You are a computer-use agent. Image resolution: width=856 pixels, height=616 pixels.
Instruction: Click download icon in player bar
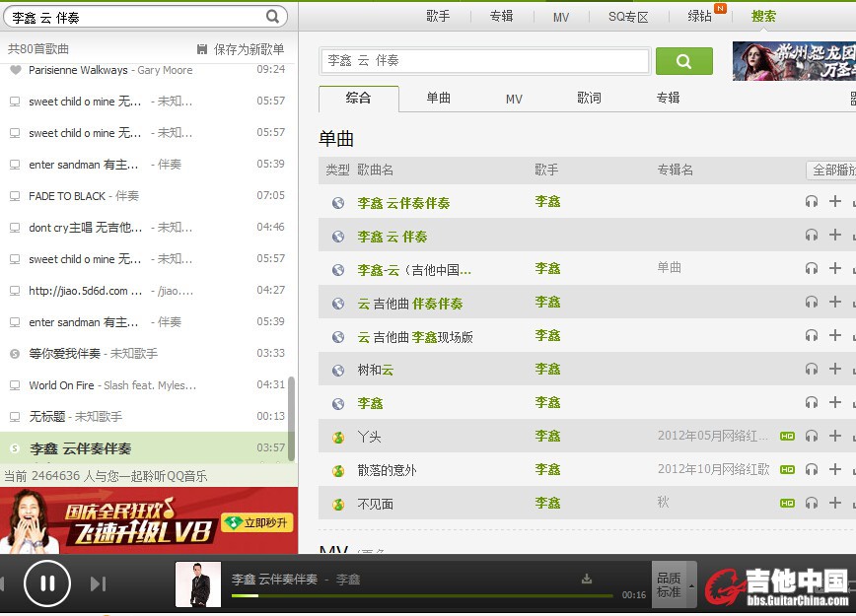587,579
